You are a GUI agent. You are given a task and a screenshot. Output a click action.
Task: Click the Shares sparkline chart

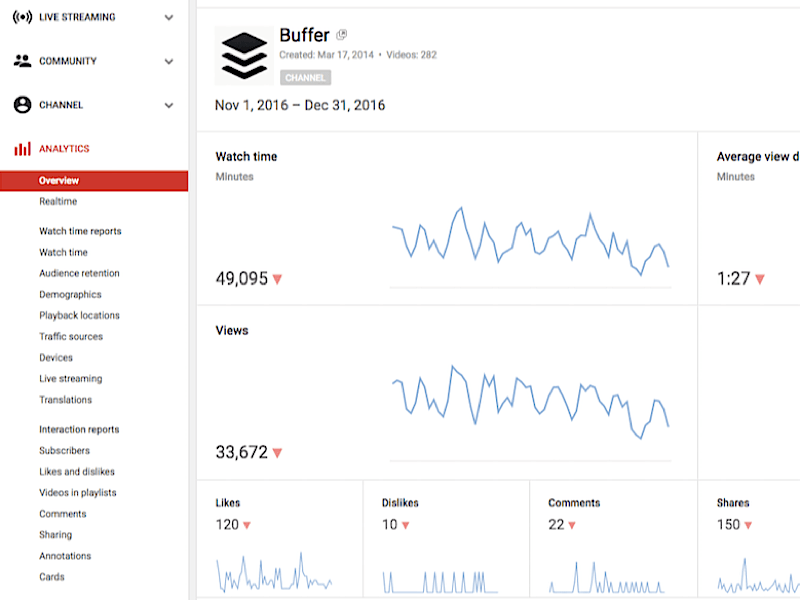[758, 575]
